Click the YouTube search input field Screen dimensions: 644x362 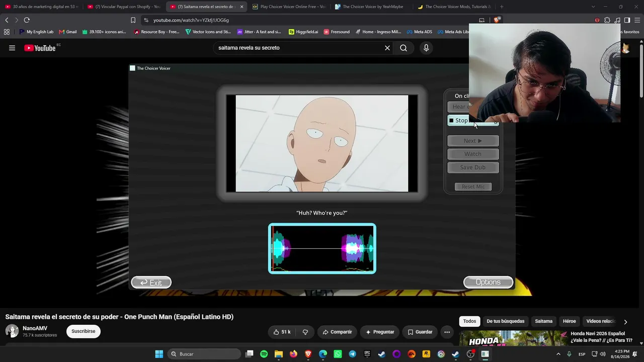(x=299, y=48)
